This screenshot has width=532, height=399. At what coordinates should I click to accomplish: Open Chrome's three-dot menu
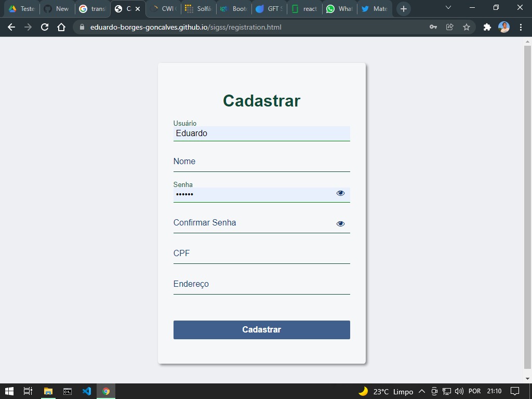coord(521,27)
